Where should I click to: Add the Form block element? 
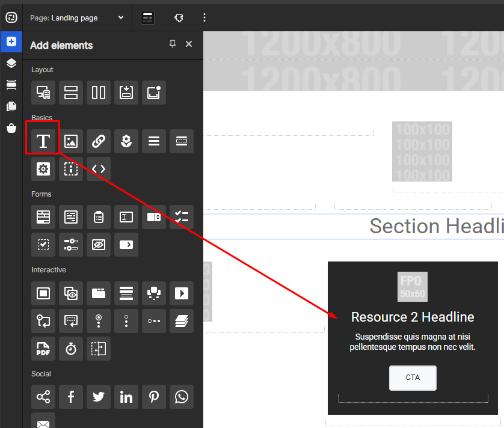pyautogui.click(x=43, y=217)
